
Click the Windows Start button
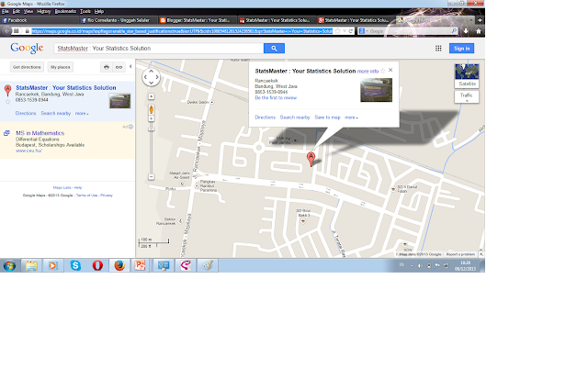9,265
